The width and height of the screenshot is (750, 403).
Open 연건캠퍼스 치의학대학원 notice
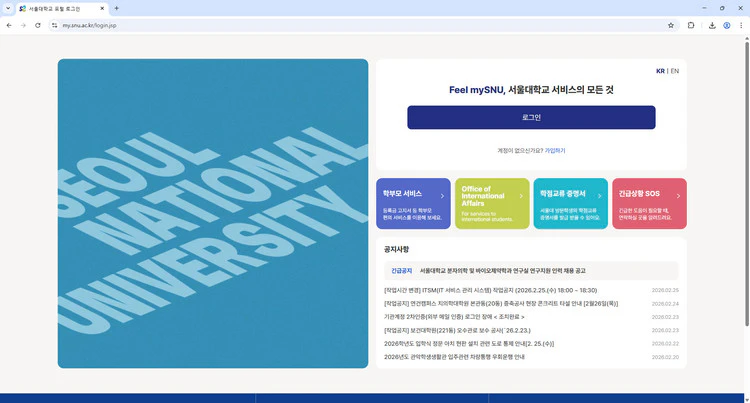coord(501,304)
